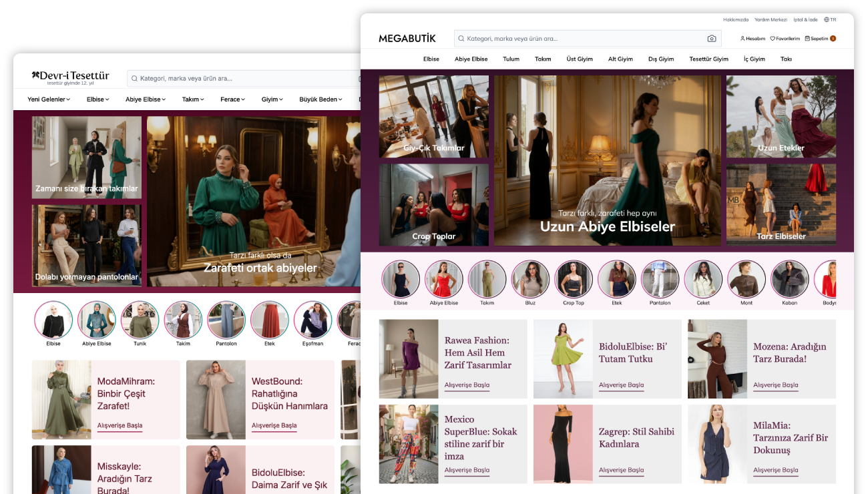Select round Mont category icon in Megabutik
The width and height of the screenshot is (868, 494).
coord(746,279)
